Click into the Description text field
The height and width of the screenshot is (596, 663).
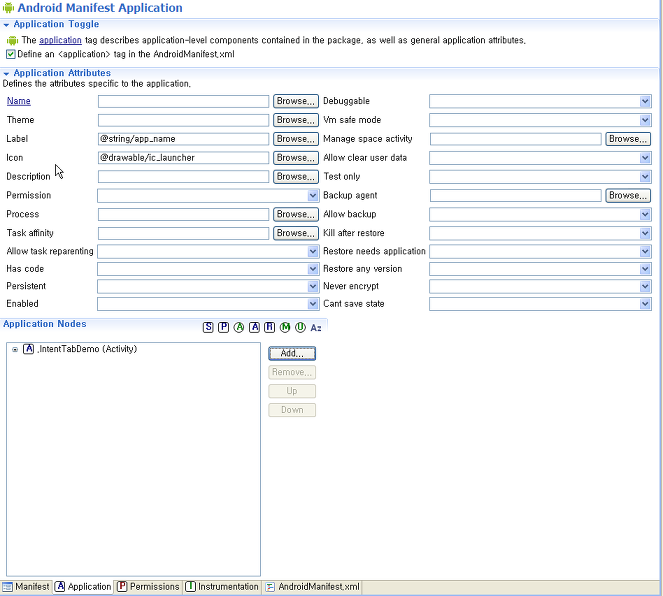point(183,177)
